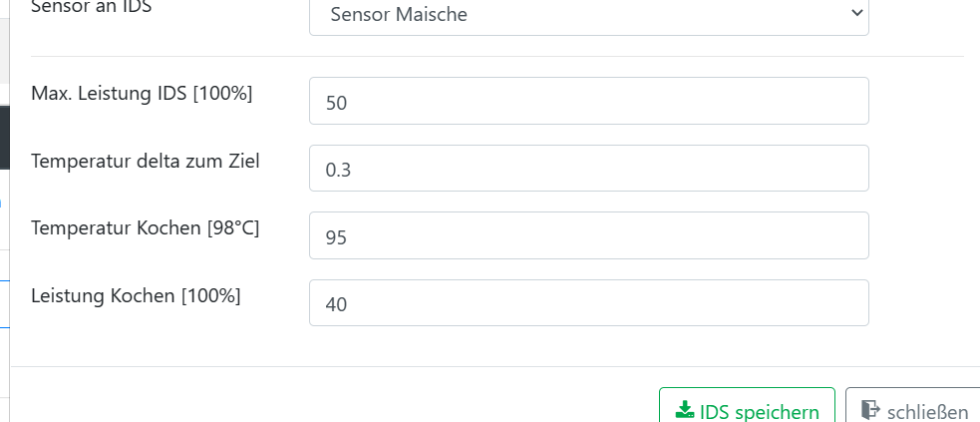Click the Sensor an IDS label
This screenshot has height=422, width=980.
[98, 8]
